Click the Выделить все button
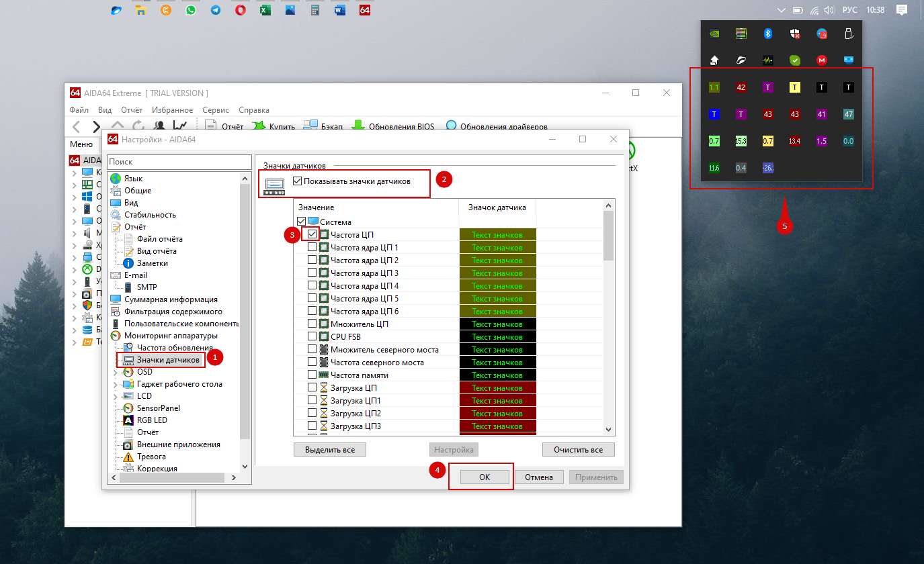The height and width of the screenshot is (564, 924). click(329, 449)
